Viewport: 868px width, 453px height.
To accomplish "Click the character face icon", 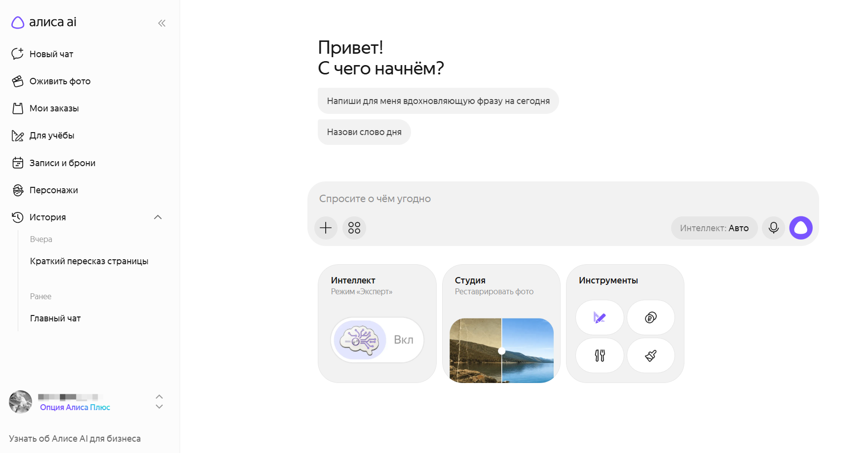I will 18,190.
